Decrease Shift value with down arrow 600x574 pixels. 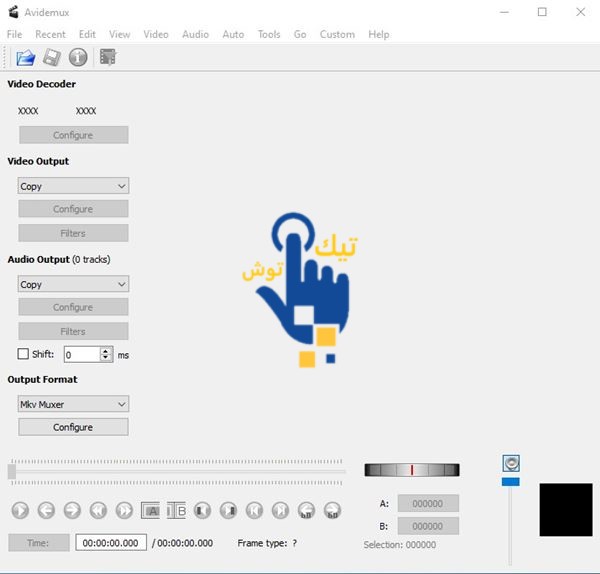point(106,358)
